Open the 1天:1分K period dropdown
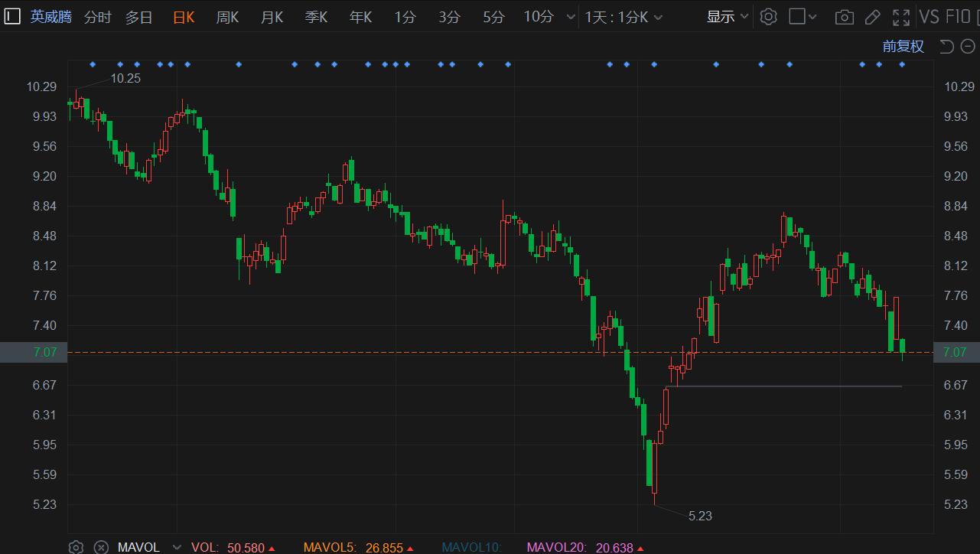The image size is (980, 554). point(623,17)
